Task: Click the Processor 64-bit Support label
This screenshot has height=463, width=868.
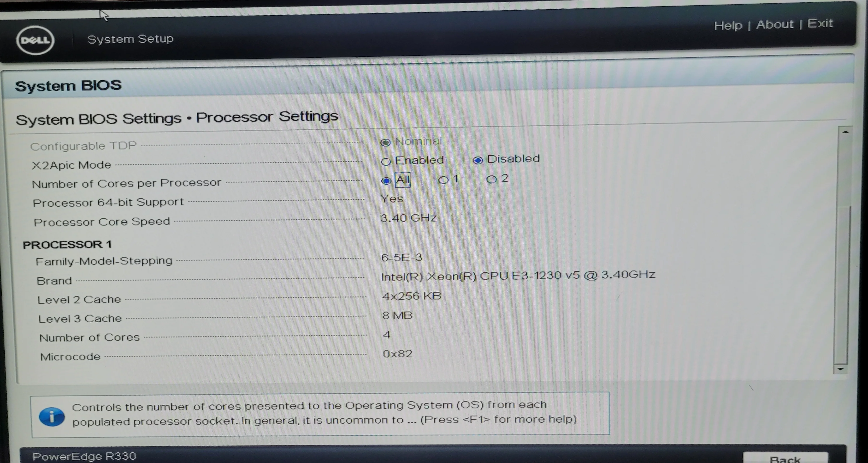Action: pos(108,202)
